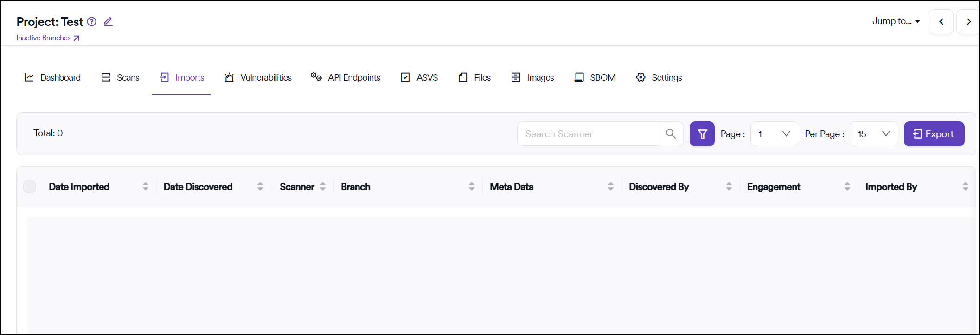980x335 pixels.
Task: Sort by Date Imported using sort arrows
Action: click(146, 187)
